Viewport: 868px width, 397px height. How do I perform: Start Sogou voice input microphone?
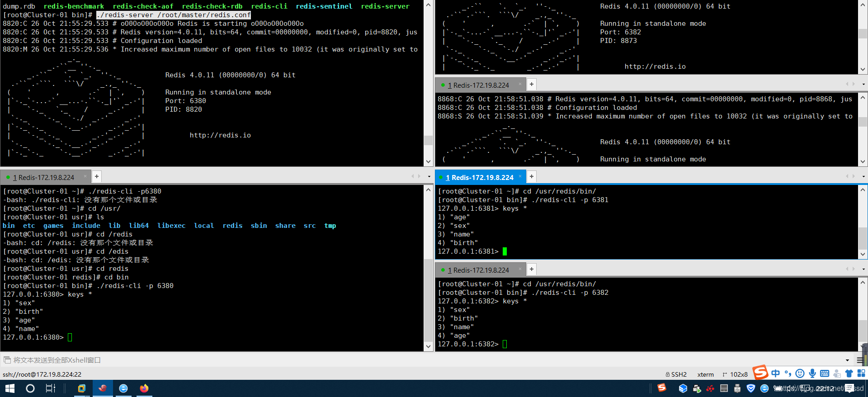pyautogui.click(x=812, y=373)
